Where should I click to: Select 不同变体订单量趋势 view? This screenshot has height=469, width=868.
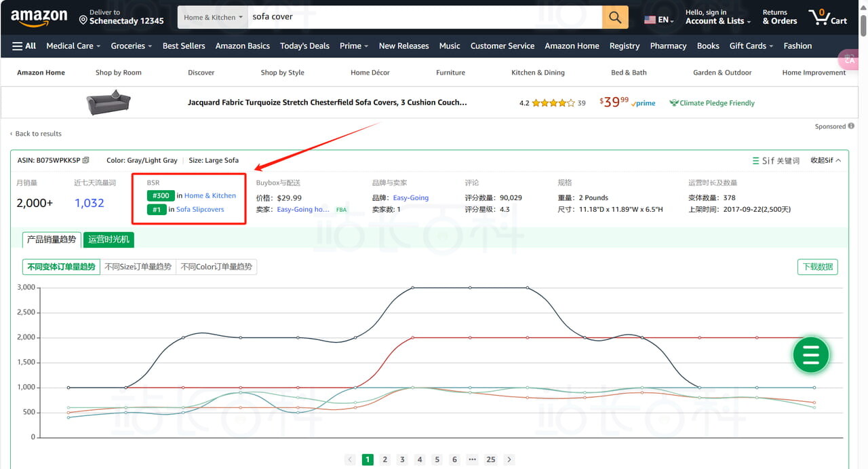62,267
